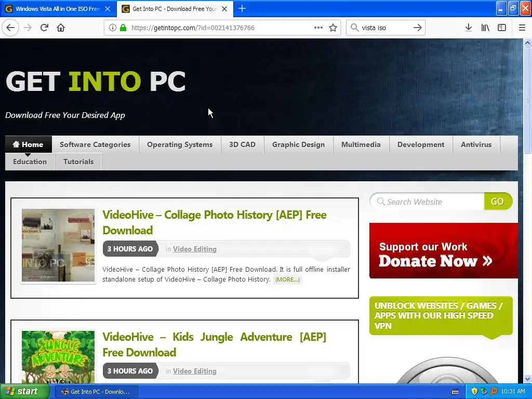This screenshot has height=399, width=532.
Task: Click the page scrollbar up arrow
Action: 528,43
